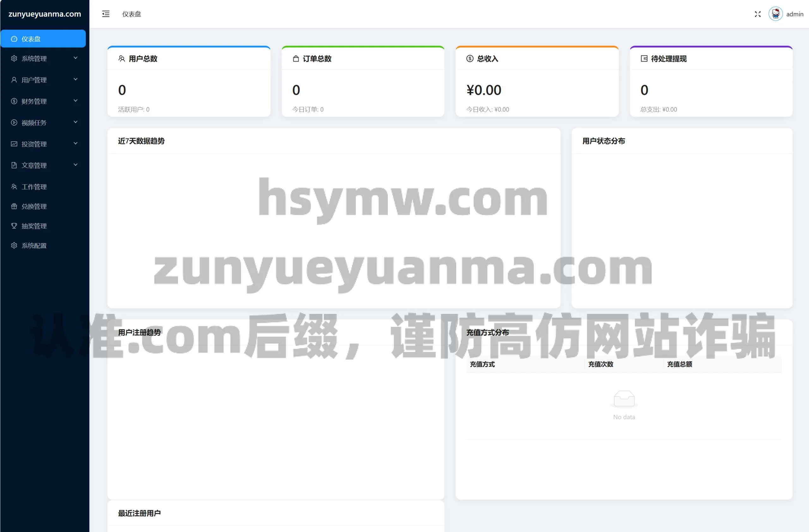Click the 待处理提现 statistics card
Image resolution: width=809 pixels, height=532 pixels.
(x=711, y=82)
